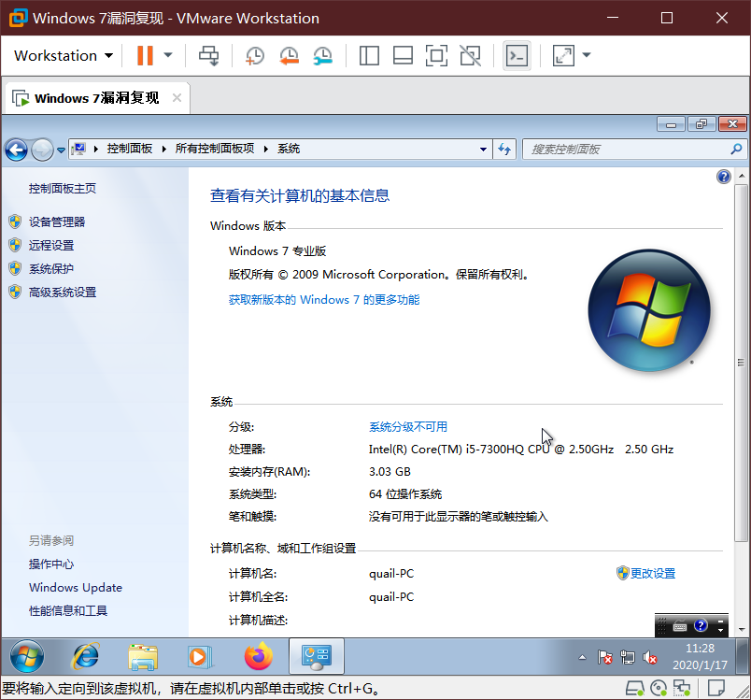Click 控制面板 in the address bar
751x700 pixels.
click(x=129, y=149)
